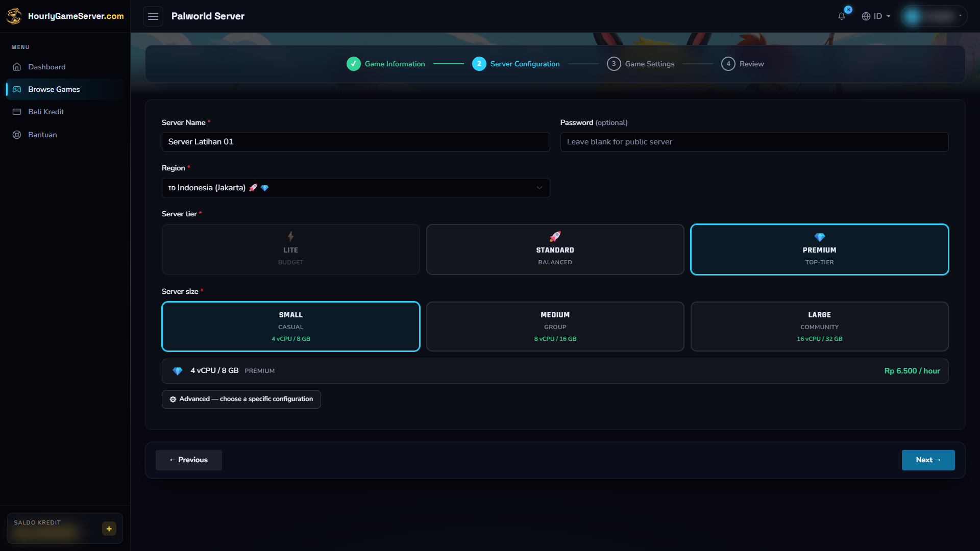The image size is (980, 551).
Task: Click the step 4 circle icon
Action: (728, 64)
